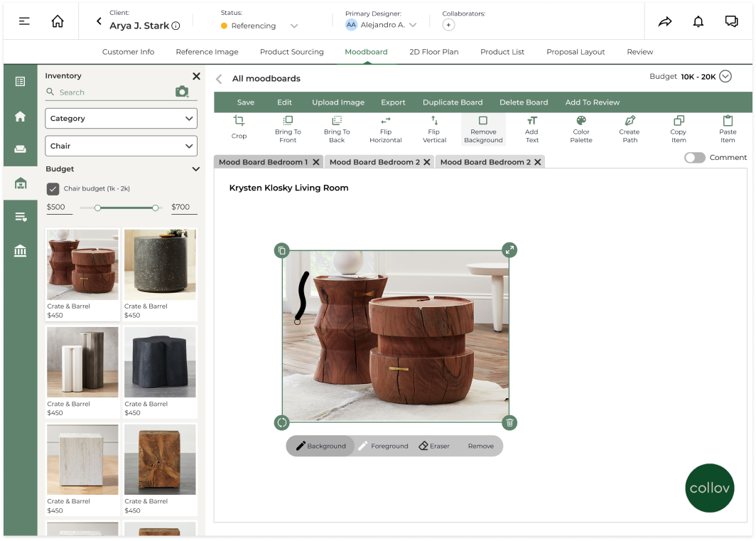Click the left budget slider handle
The width and height of the screenshot is (756, 541).
click(97, 208)
